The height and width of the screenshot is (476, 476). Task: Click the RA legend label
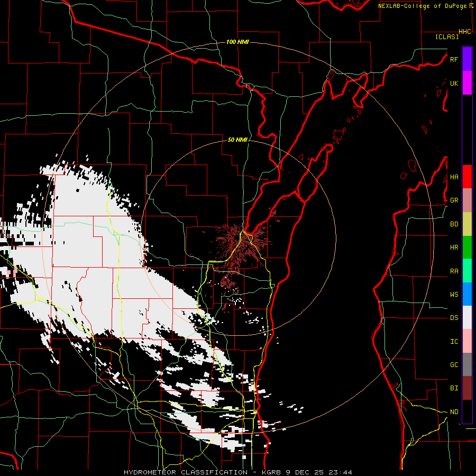(454, 271)
